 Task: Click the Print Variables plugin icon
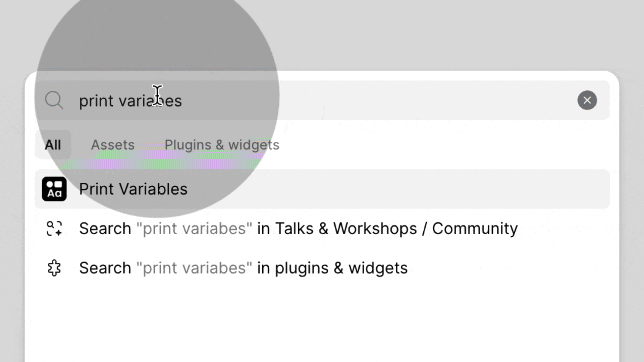(x=54, y=189)
